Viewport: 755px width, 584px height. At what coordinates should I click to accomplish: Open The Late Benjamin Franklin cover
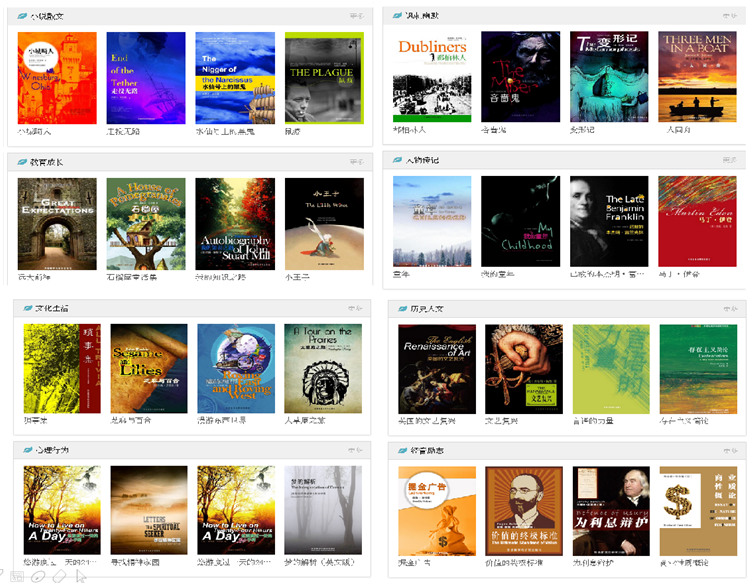[609, 221]
